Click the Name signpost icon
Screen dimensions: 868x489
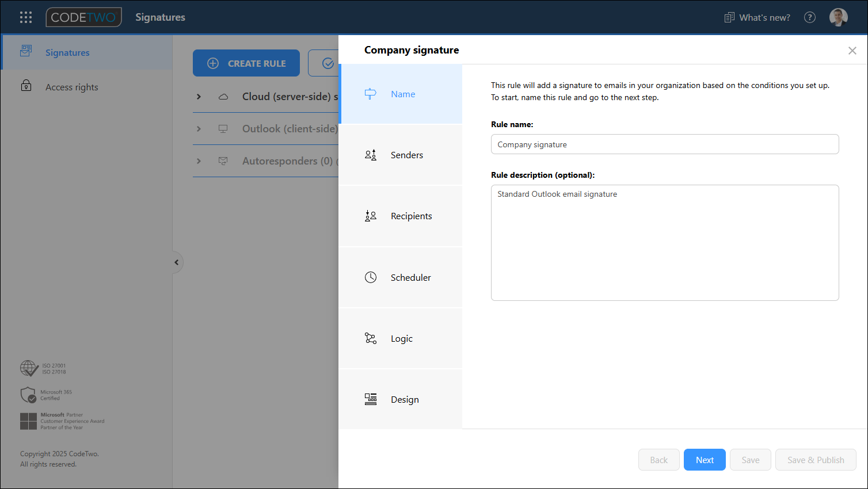coord(371,94)
